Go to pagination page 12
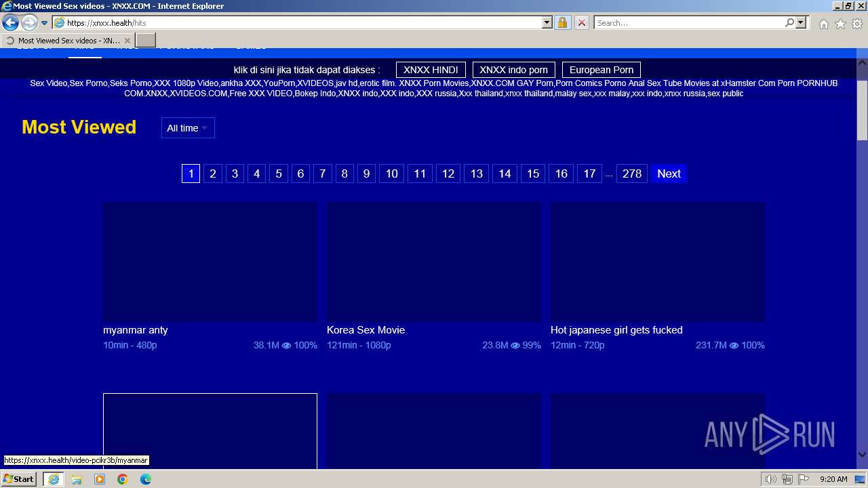This screenshot has width=868, height=488. [448, 174]
